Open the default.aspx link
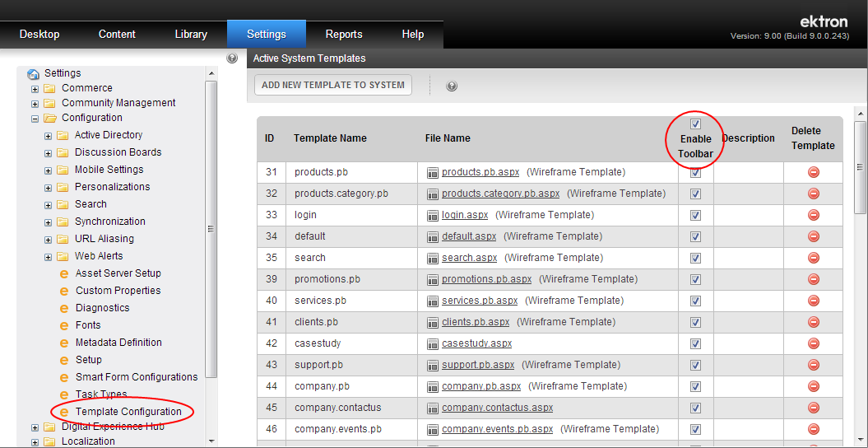 click(x=469, y=236)
